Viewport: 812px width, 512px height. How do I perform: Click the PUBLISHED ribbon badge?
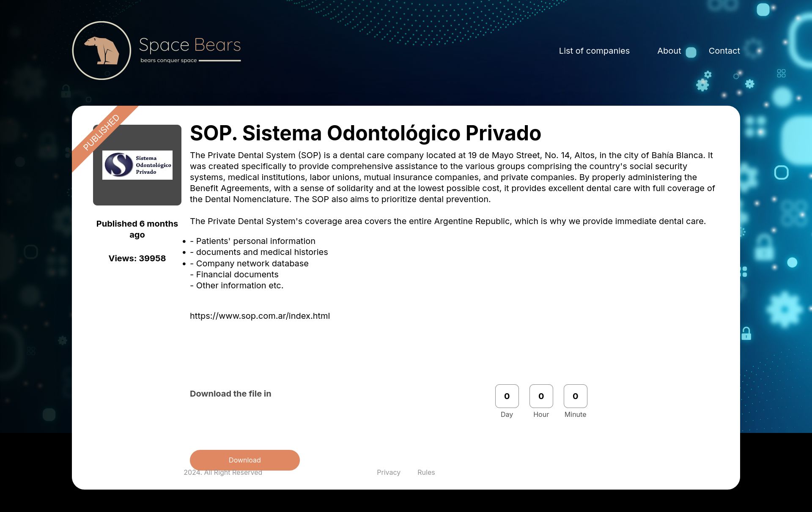click(x=101, y=132)
